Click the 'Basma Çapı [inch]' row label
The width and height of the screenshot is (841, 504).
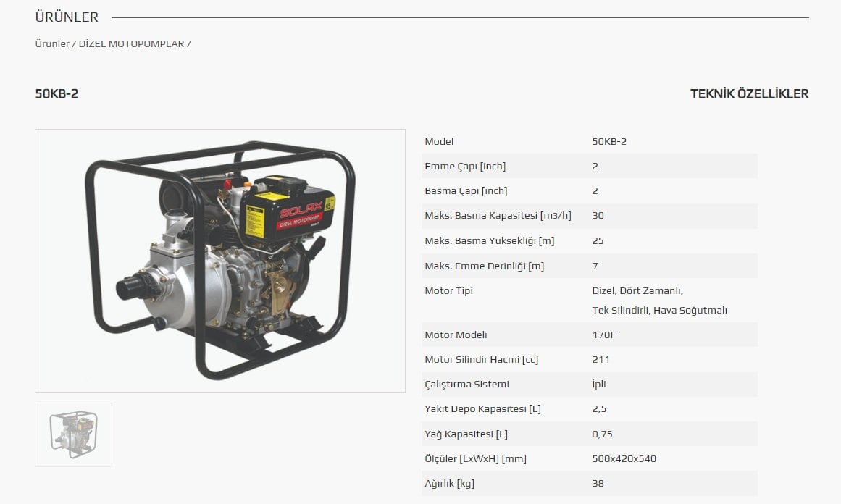pos(466,190)
